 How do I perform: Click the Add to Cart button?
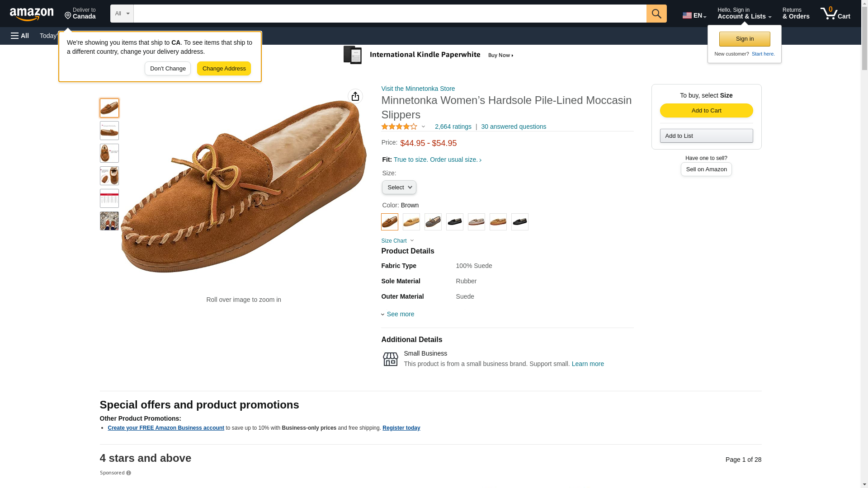tap(706, 111)
